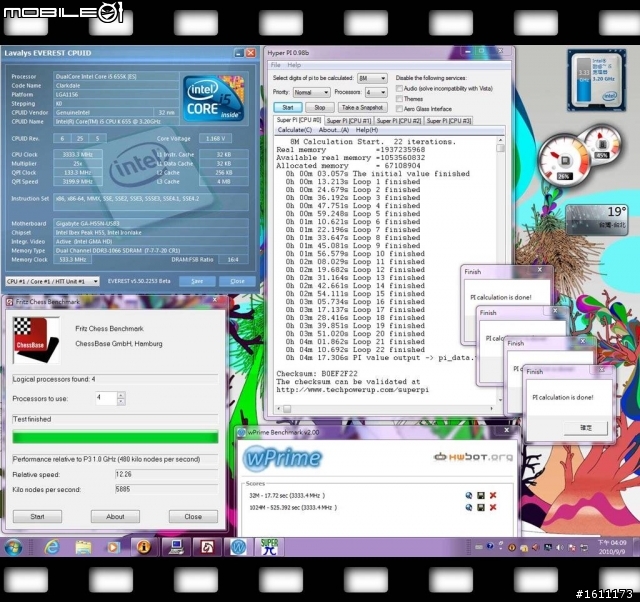
Task: Open Windows Media Player taskbar icon
Action: tap(113, 547)
